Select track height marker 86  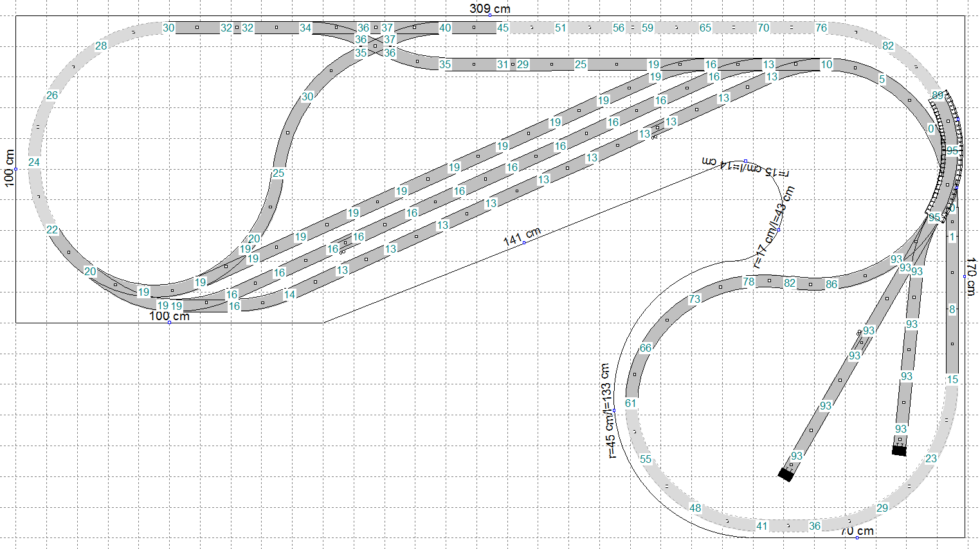[831, 283]
